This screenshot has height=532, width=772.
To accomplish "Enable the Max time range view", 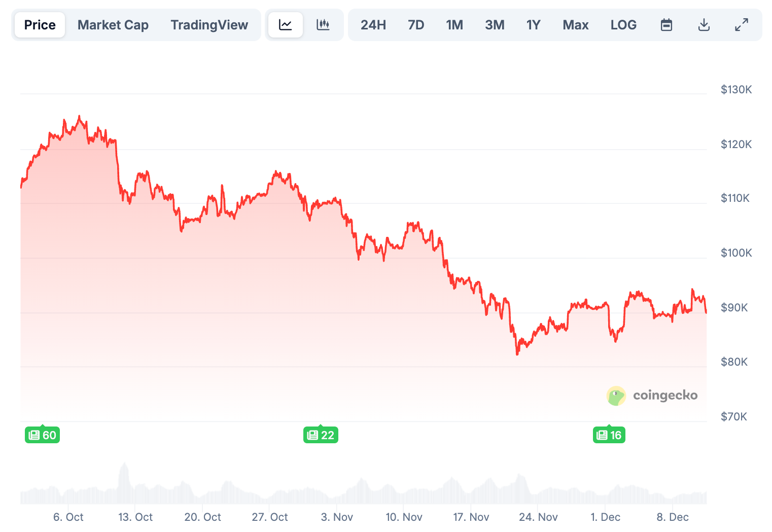I will coord(575,24).
